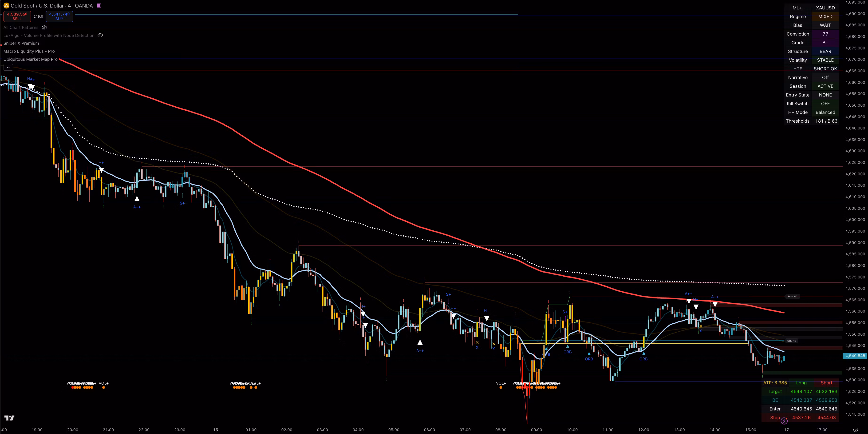The width and height of the screenshot is (868, 434).
Task: Click the Thresholds H 81 / B 63 value
Action: coord(825,121)
